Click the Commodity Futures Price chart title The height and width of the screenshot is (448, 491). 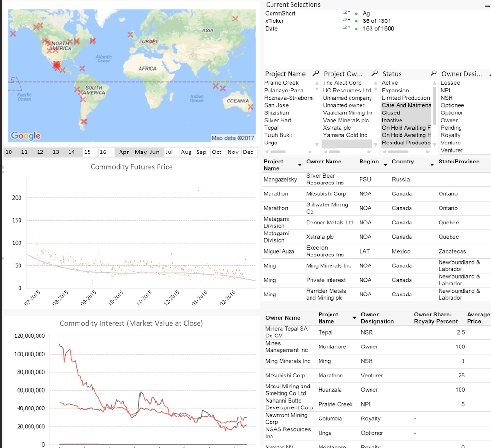tap(132, 167)
